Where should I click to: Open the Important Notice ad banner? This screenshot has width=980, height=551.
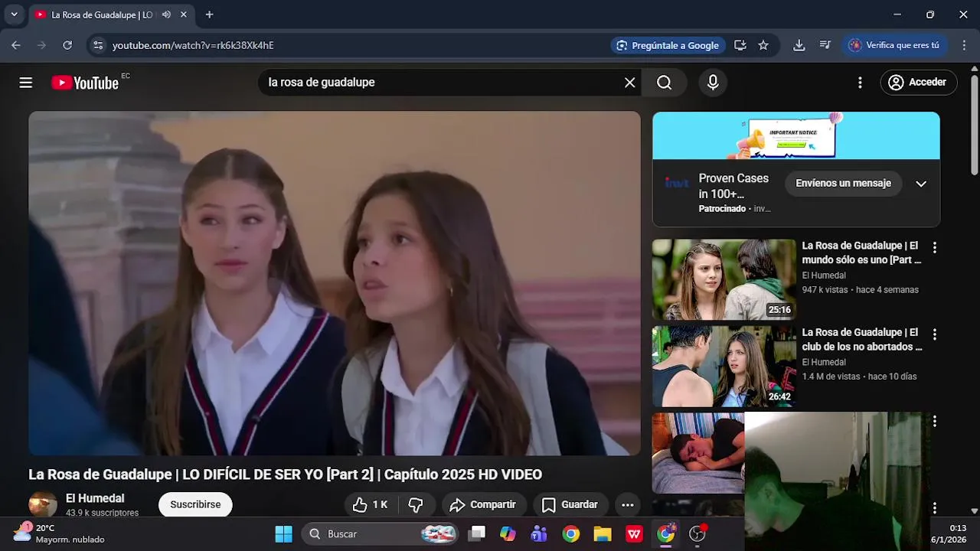click(796, 135)
